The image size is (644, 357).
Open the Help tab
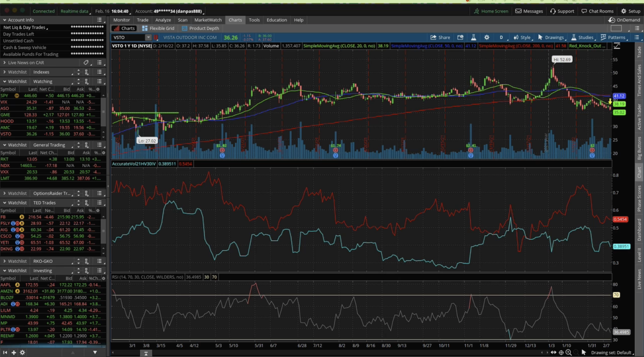click(x=298, y=20)
